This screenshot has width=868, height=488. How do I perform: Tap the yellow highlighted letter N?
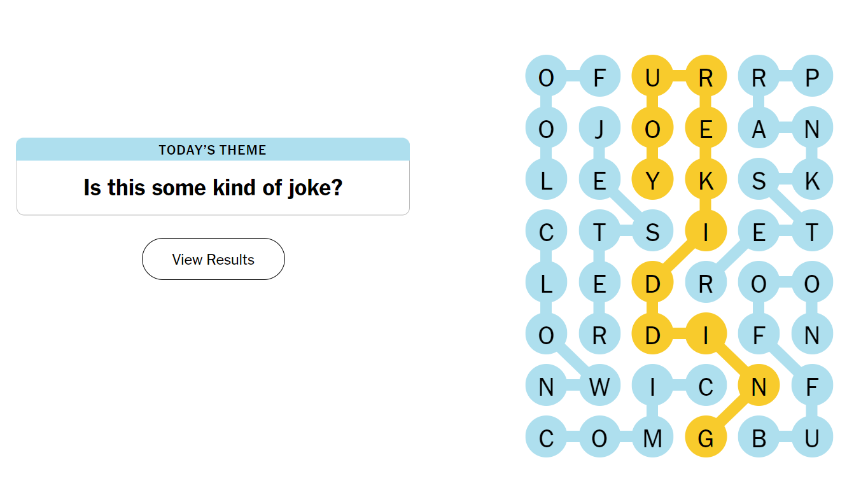759,386
